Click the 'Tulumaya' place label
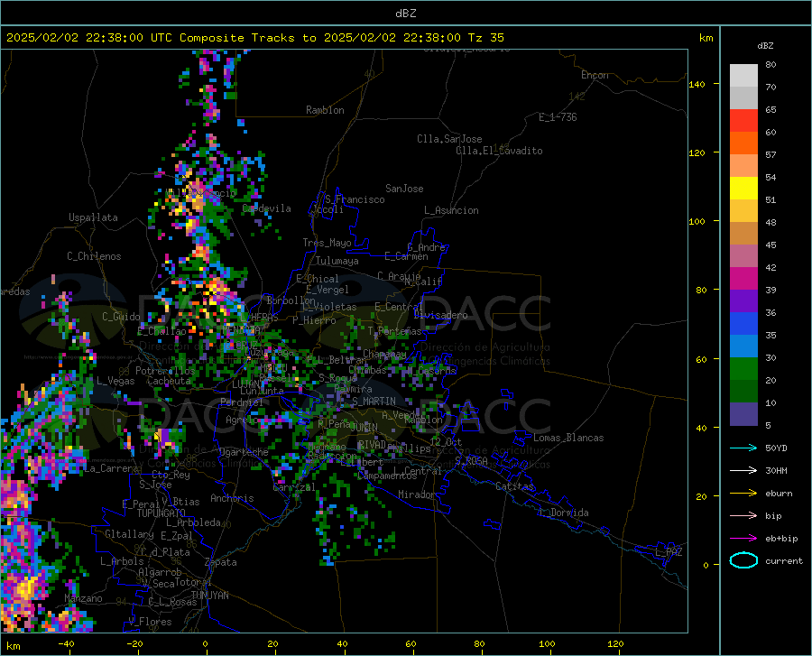The image size is (812, 656). coord(337,261)
